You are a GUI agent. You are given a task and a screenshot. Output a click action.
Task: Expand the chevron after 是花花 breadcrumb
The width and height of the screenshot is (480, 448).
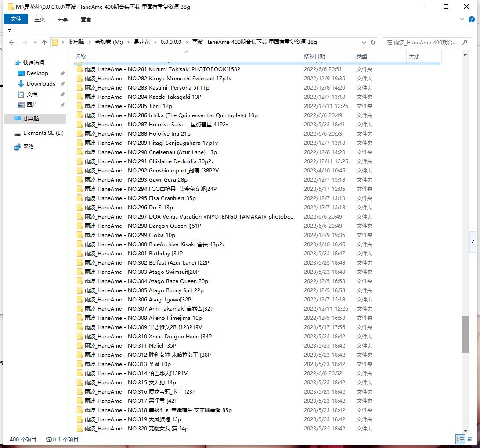[x=155, y=42]
